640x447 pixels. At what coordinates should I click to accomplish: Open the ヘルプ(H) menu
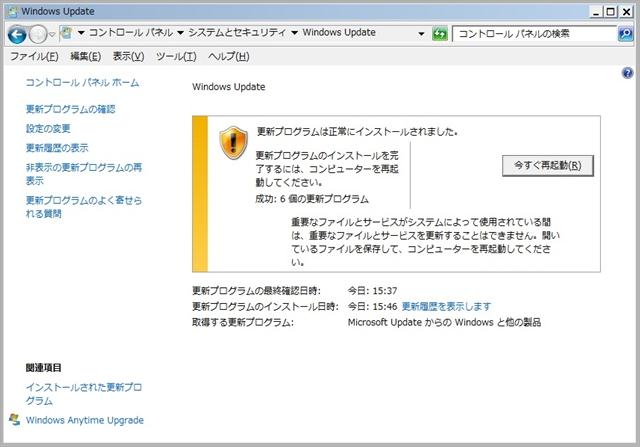coord(229,56)
